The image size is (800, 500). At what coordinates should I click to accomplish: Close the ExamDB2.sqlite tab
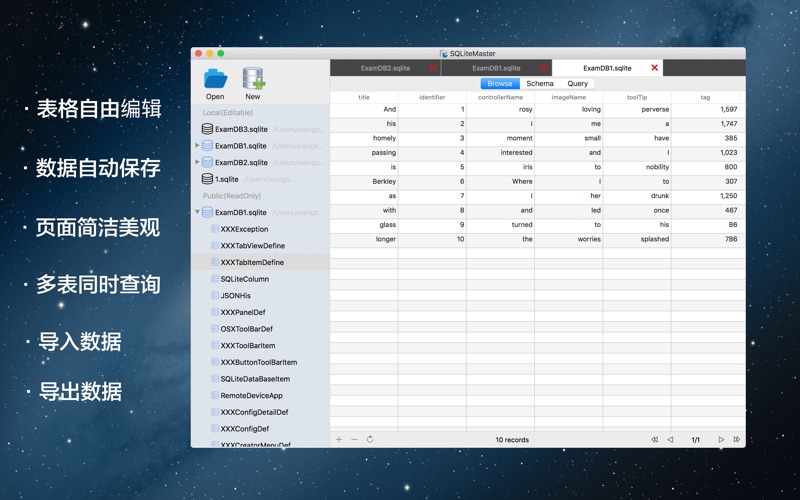point(433,68)
